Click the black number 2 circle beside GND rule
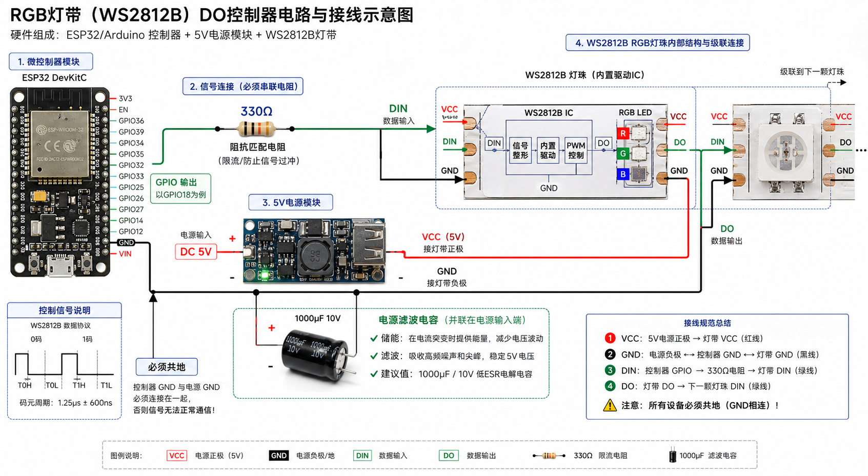 tap(610, 354)
